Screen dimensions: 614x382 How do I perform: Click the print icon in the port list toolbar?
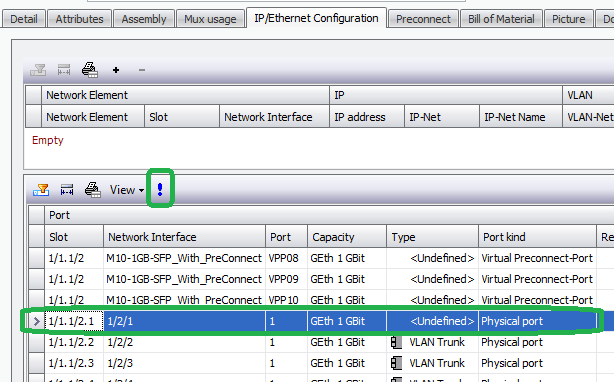93,190
